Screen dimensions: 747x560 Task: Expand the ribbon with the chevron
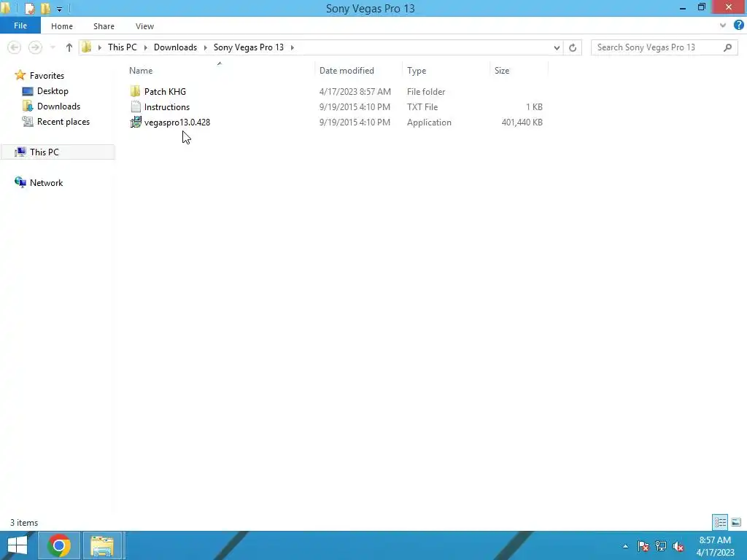(723, 26)
